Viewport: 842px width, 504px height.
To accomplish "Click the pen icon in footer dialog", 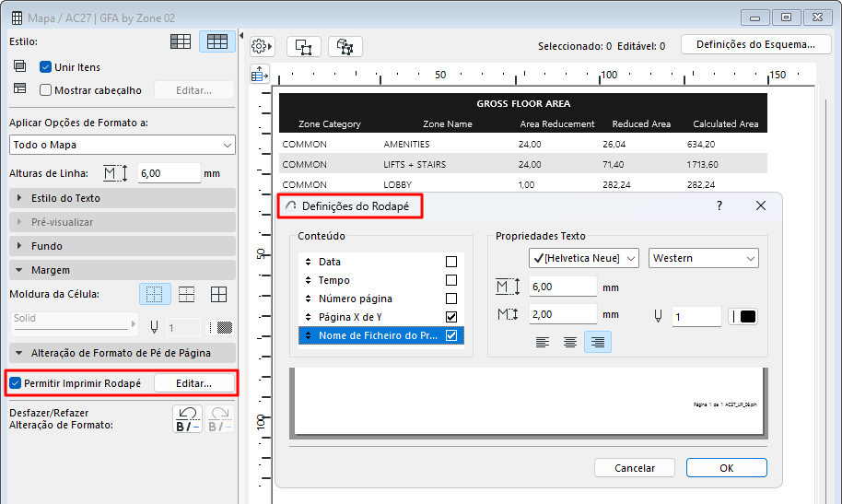I will click(658, 316).
